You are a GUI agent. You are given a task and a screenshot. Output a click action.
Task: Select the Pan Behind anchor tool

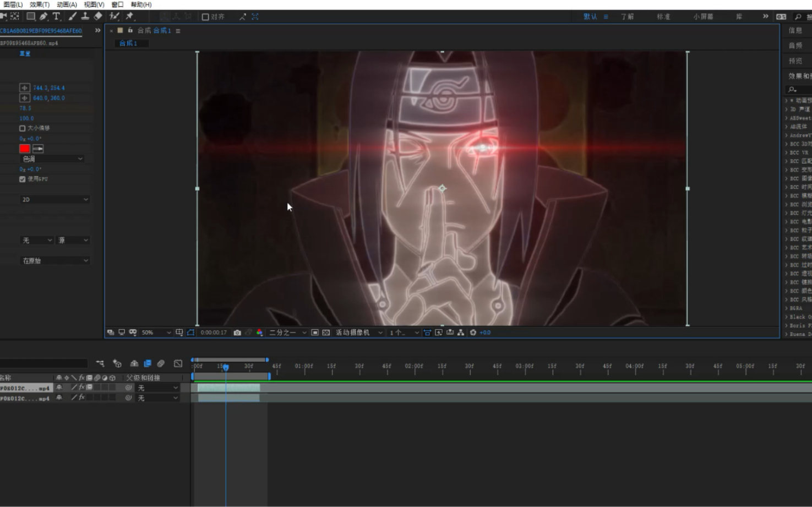15,17
